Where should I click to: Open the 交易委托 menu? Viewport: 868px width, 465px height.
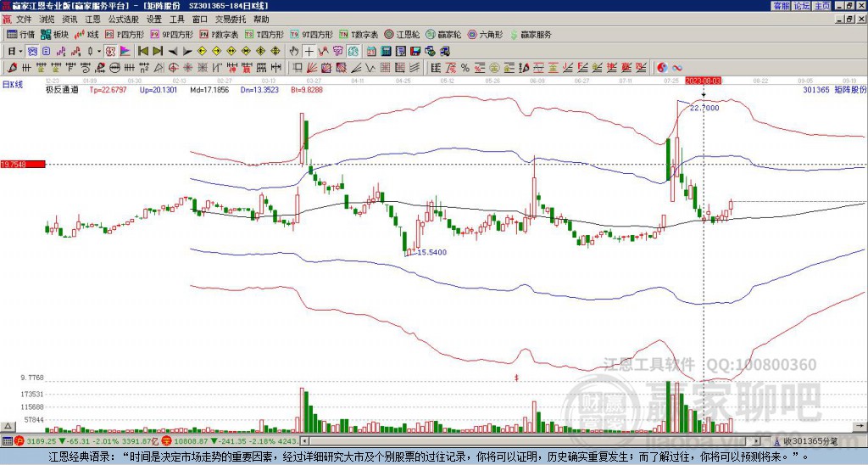pos(231,20)
